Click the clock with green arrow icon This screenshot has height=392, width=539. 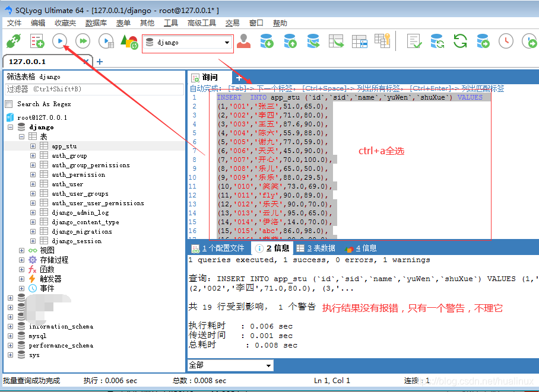click(530, 41)
